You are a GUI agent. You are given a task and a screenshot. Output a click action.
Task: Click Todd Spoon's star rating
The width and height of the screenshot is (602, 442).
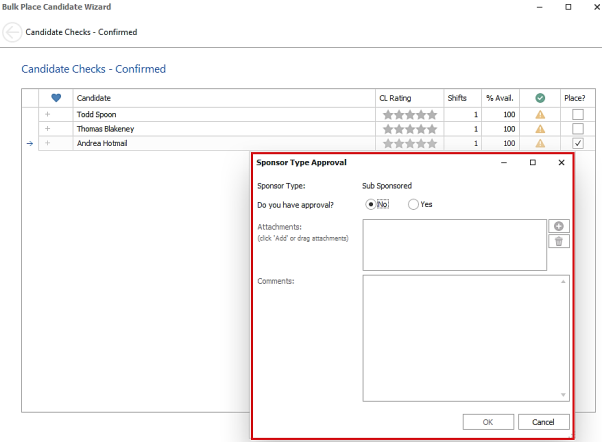pos(410,114)
